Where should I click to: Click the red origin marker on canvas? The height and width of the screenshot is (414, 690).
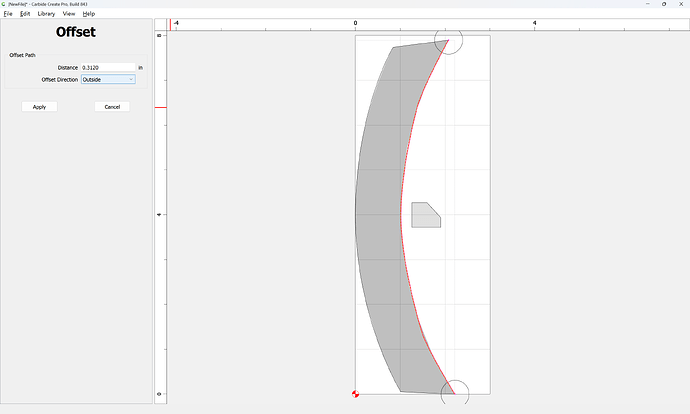point(356,394)
